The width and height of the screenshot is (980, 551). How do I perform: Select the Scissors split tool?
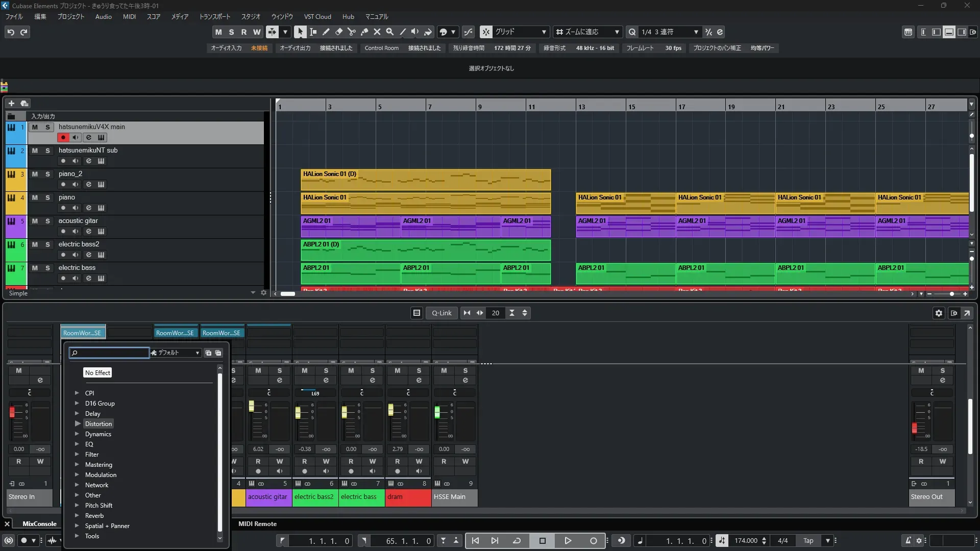[351, 32]
